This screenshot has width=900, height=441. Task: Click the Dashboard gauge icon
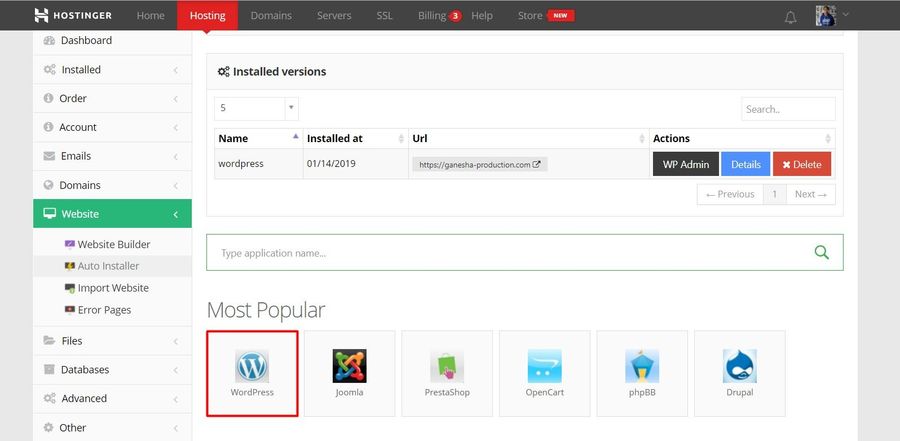tap(49, 40)
